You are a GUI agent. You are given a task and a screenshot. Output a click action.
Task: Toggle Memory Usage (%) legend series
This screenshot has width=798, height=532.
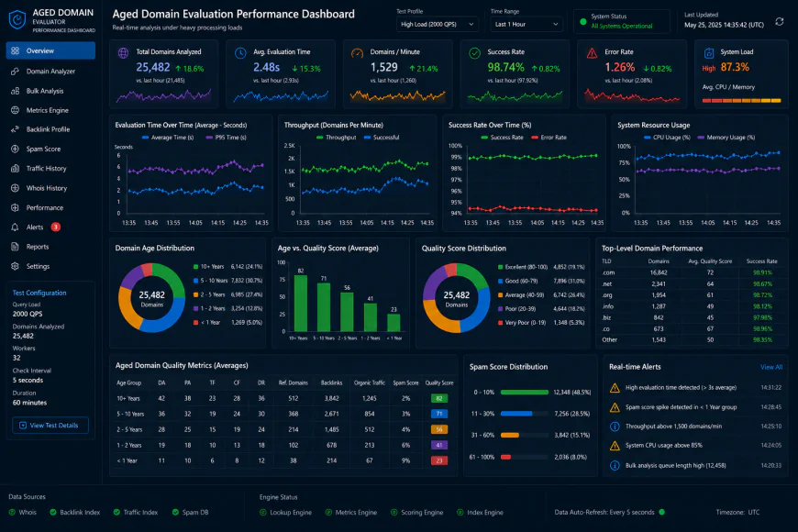pyautogui.click(x=726, y=138)
